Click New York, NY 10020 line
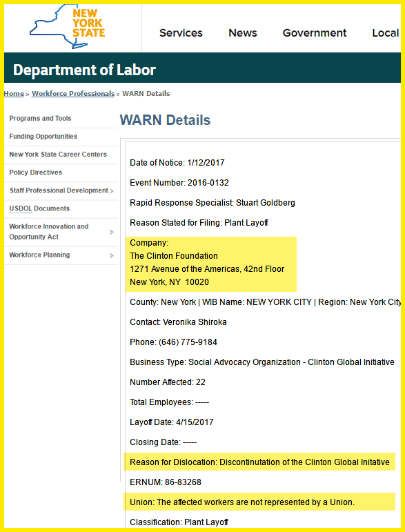 pos(169,282)
